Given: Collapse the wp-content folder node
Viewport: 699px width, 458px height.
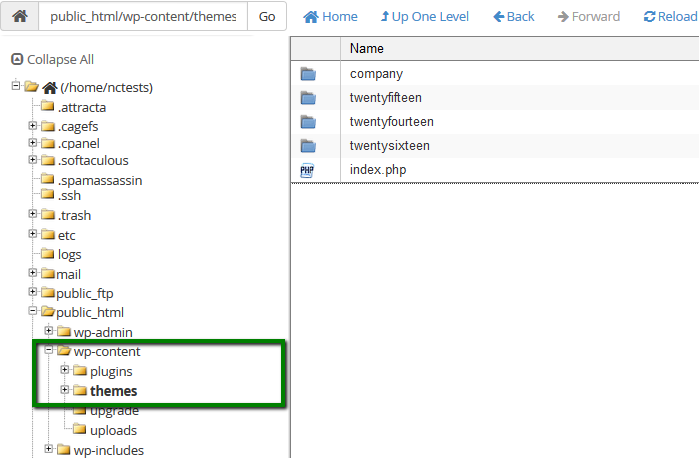Looking at the screenshot, I should pos(49,351).
